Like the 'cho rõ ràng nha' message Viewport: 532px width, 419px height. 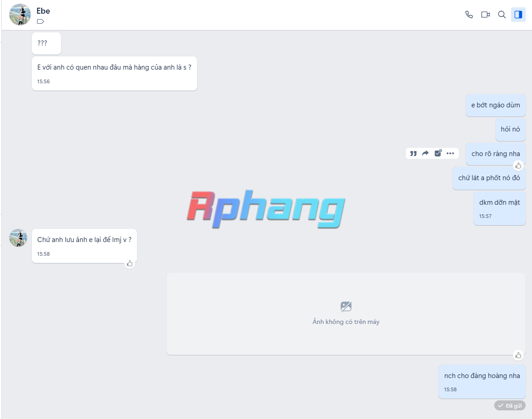pos(518,166)
